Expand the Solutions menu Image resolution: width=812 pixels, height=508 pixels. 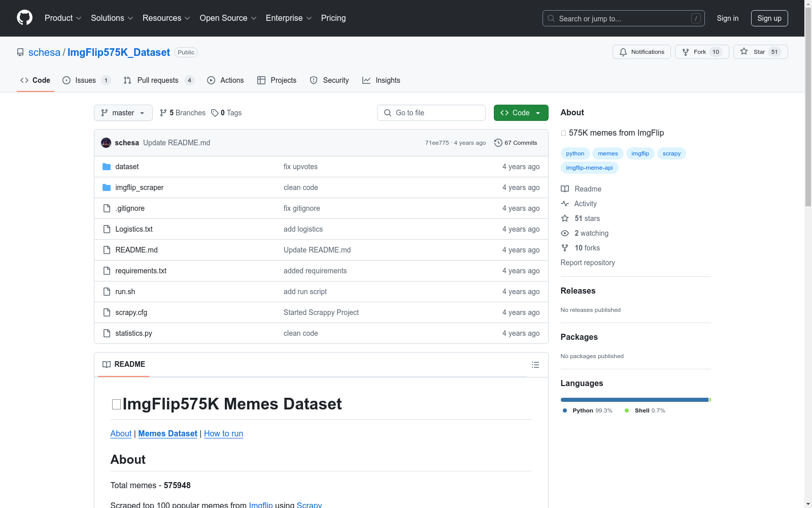tap(112, 18)
